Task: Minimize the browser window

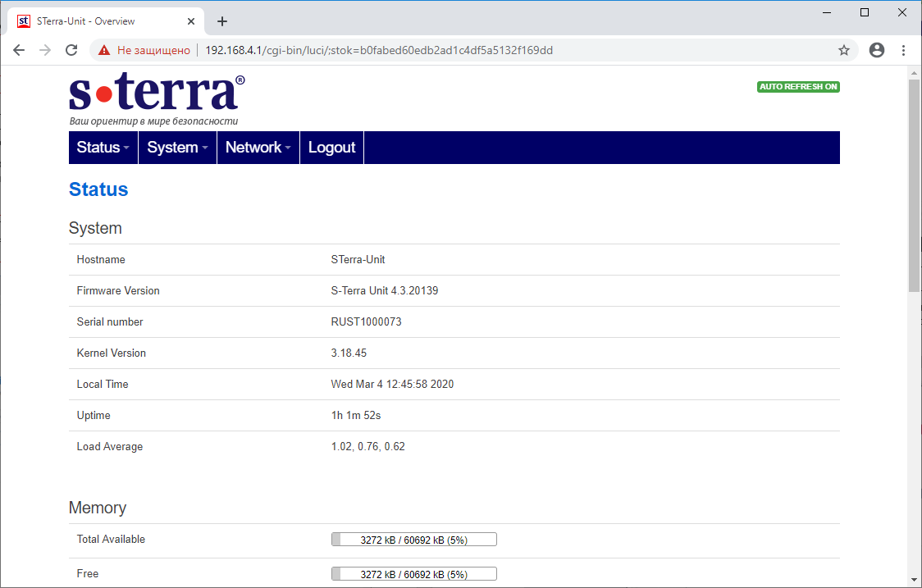Action: 827,12
